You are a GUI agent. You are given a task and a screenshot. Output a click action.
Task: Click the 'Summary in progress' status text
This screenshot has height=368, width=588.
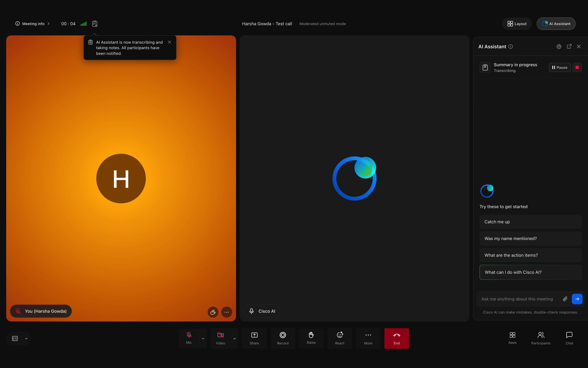point(515,65)
